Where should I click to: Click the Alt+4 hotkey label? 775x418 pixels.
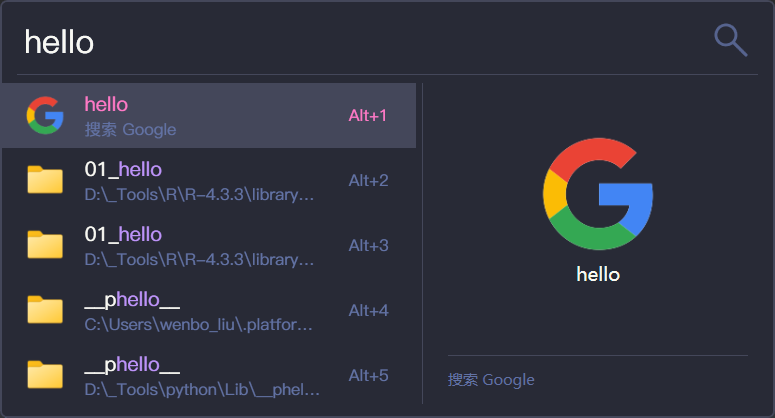tap(368, 311)
